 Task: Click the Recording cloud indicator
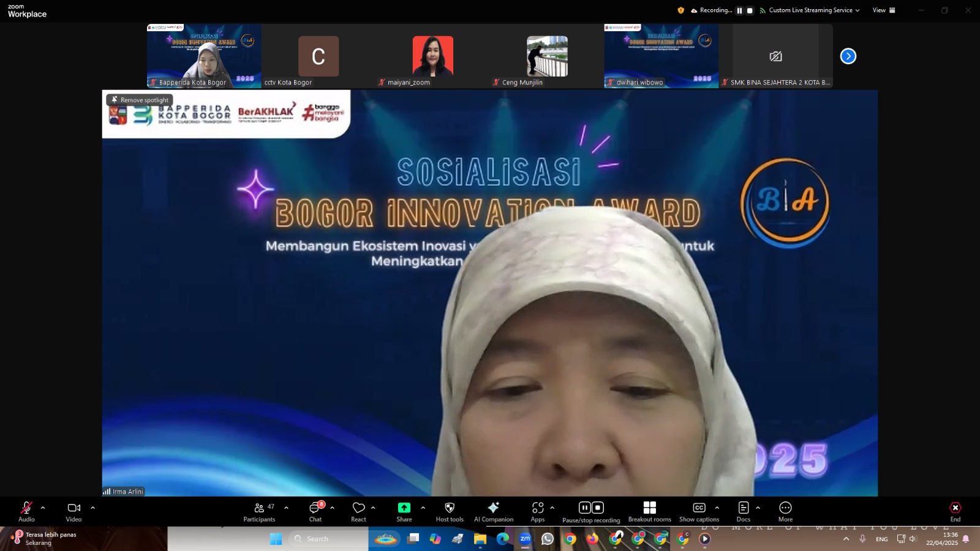point(711,10)
